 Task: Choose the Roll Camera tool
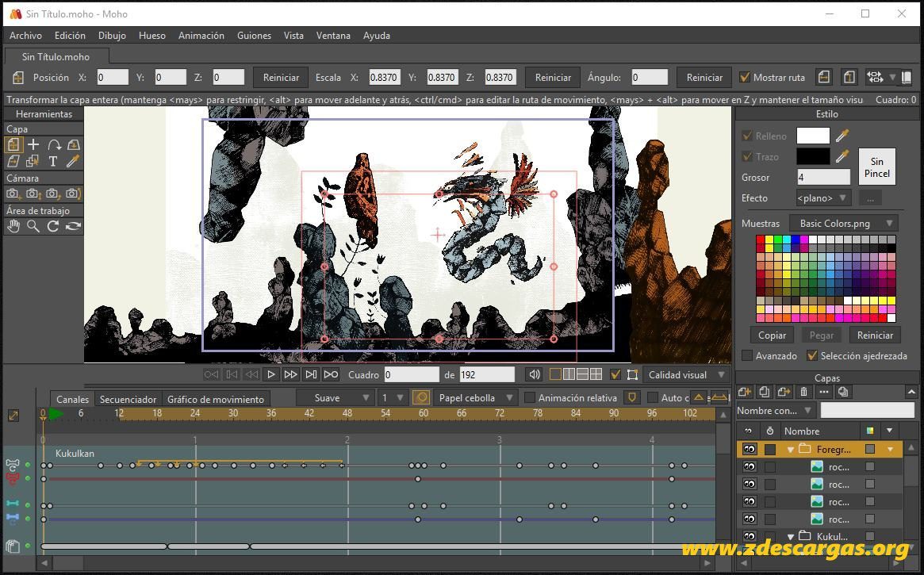53,194
